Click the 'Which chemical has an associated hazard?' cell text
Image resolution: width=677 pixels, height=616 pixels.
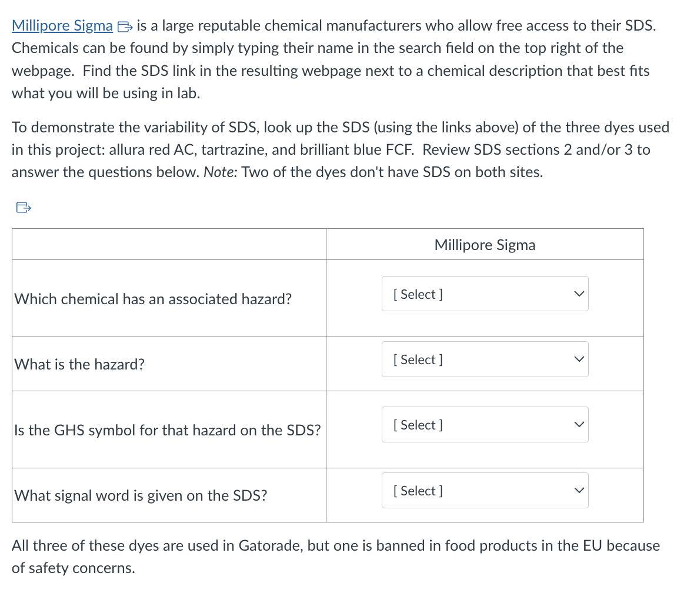tap(153, 299)
